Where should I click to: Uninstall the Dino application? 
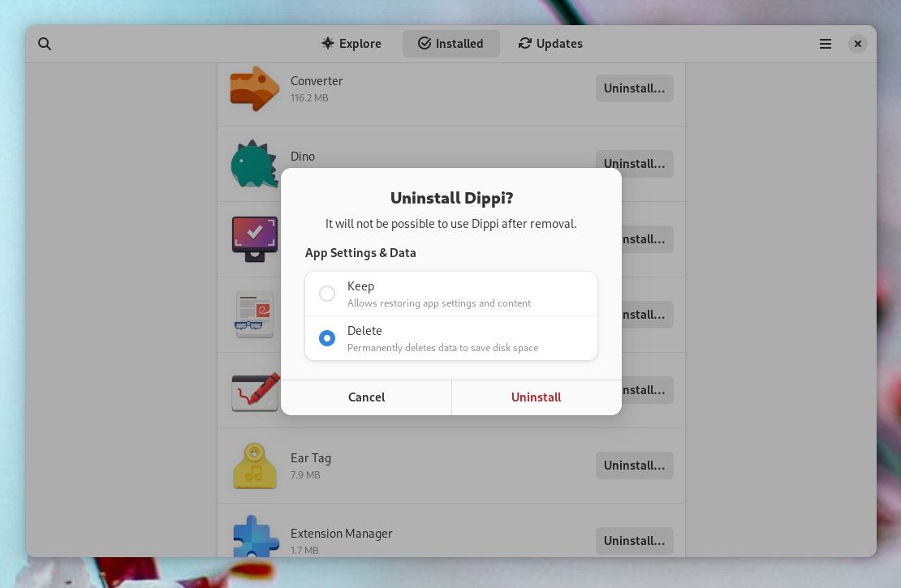click(634, 164)
